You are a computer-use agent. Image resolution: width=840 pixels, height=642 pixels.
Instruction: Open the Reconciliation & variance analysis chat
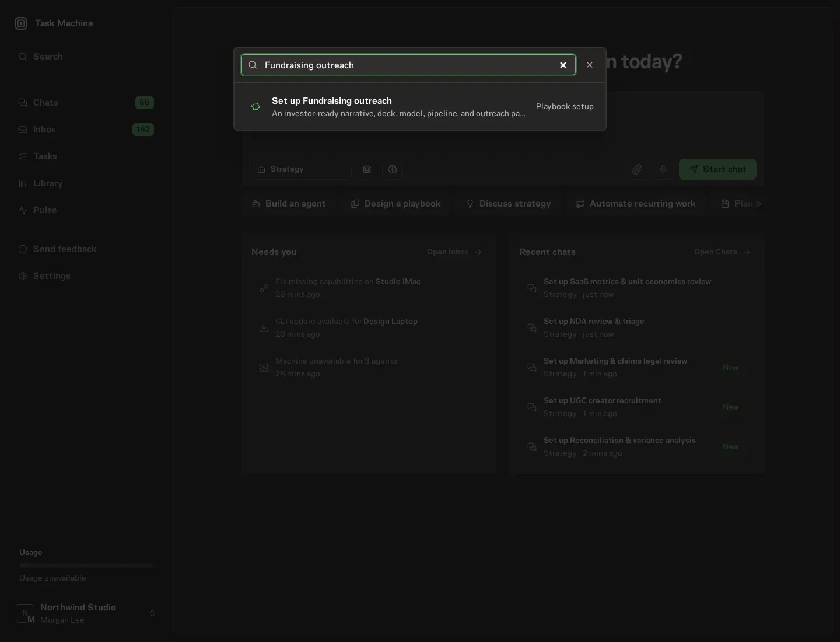637,446
